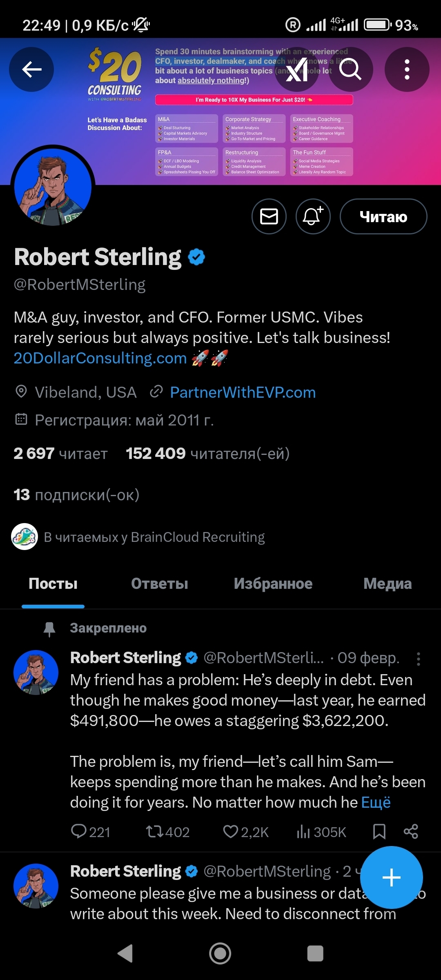Repost the pinned debt post
The width and height of the screenshot is (441, 980).
point(167,832)
